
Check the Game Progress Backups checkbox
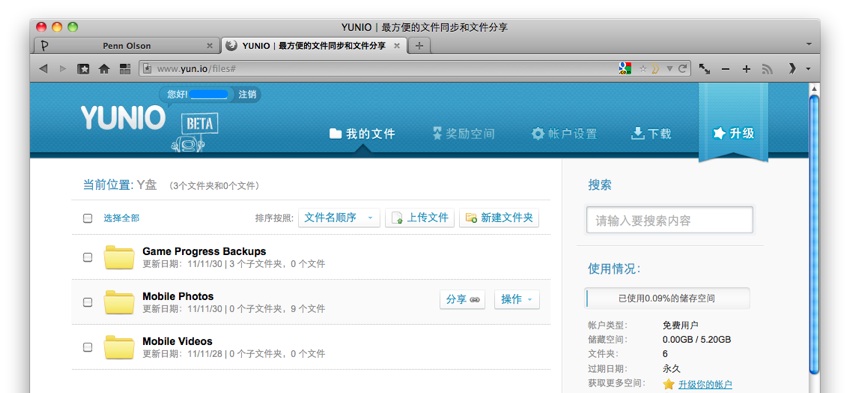point(87,257)
